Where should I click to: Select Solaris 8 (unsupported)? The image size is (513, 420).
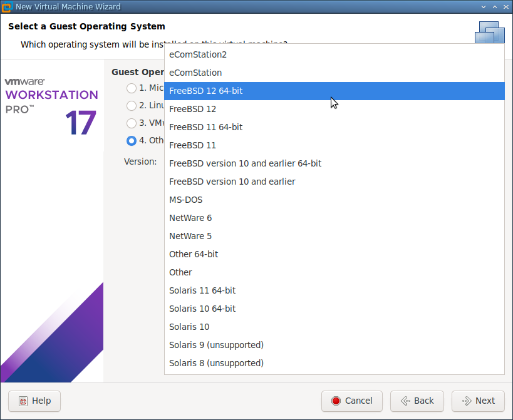coord(334,363)
